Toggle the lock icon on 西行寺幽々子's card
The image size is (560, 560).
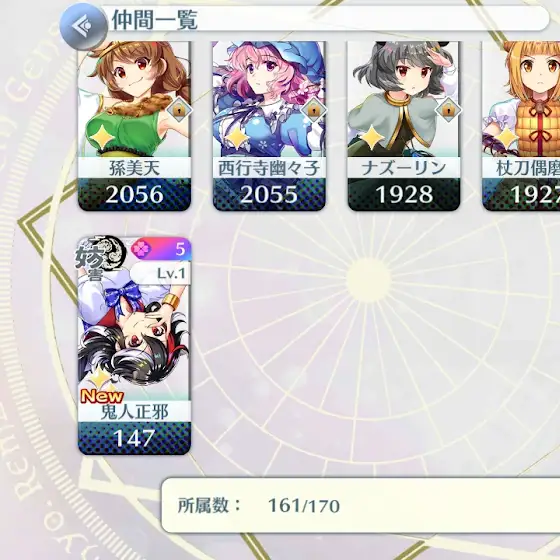314,110
